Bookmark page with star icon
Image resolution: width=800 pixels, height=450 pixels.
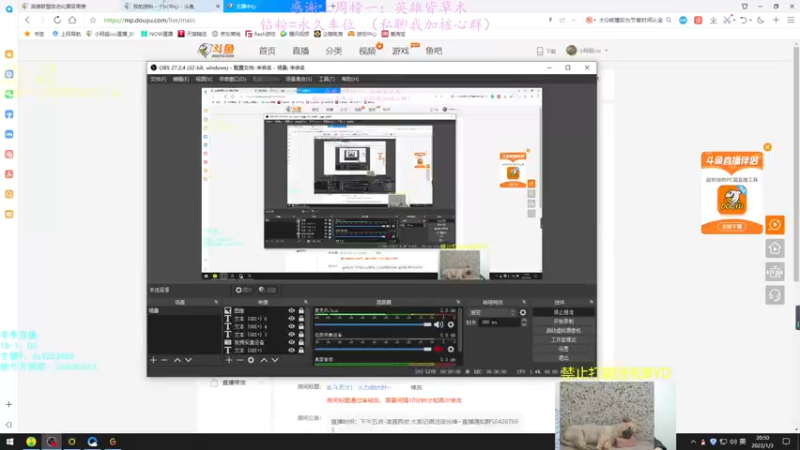tap(92, 20)
